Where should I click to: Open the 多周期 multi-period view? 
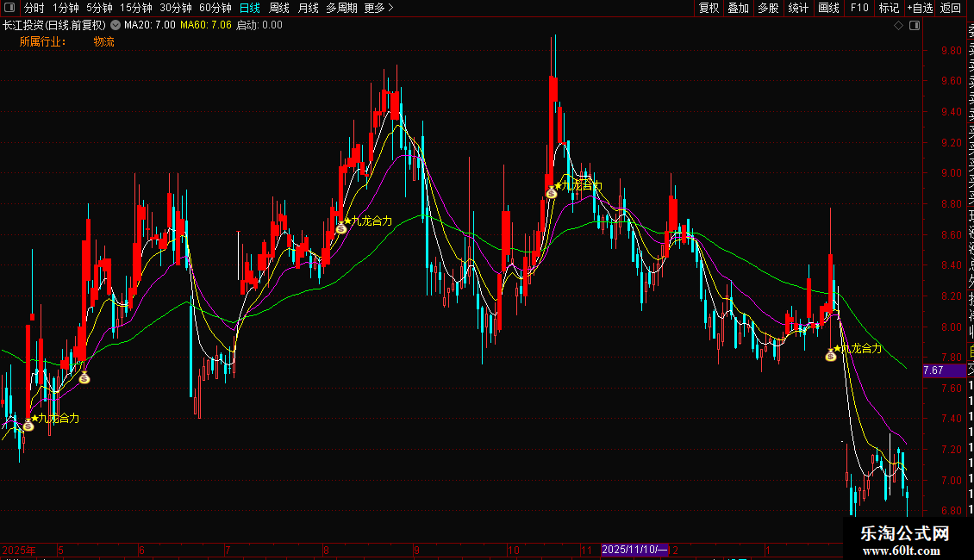point(341,8)
